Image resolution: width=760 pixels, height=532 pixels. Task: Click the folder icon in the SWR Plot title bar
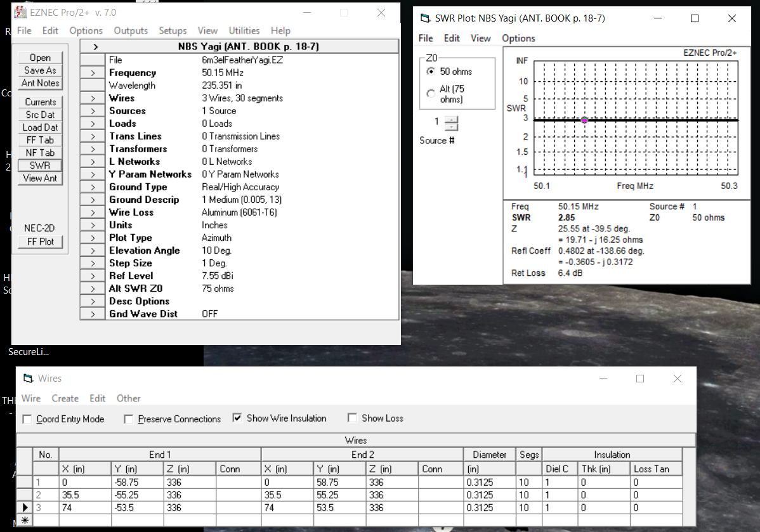click(427, 18)
